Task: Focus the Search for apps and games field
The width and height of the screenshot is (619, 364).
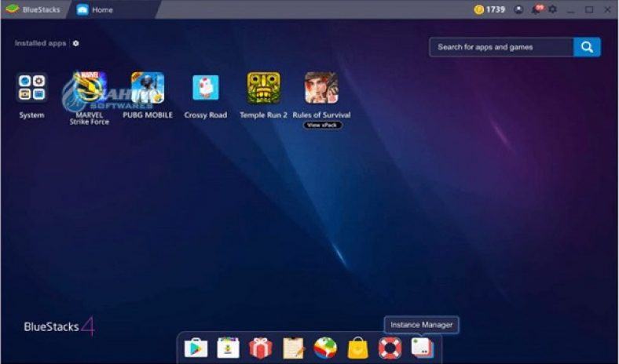Action: point(501,47)
